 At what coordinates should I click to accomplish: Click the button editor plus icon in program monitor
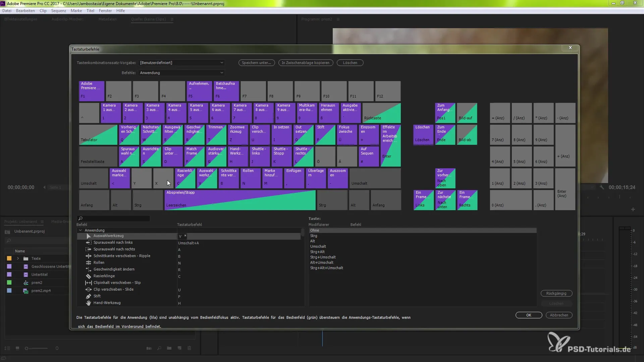click(633, 209)
